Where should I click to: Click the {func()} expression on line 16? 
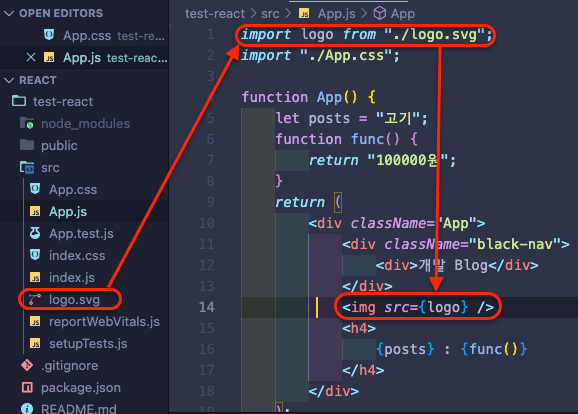494,349
